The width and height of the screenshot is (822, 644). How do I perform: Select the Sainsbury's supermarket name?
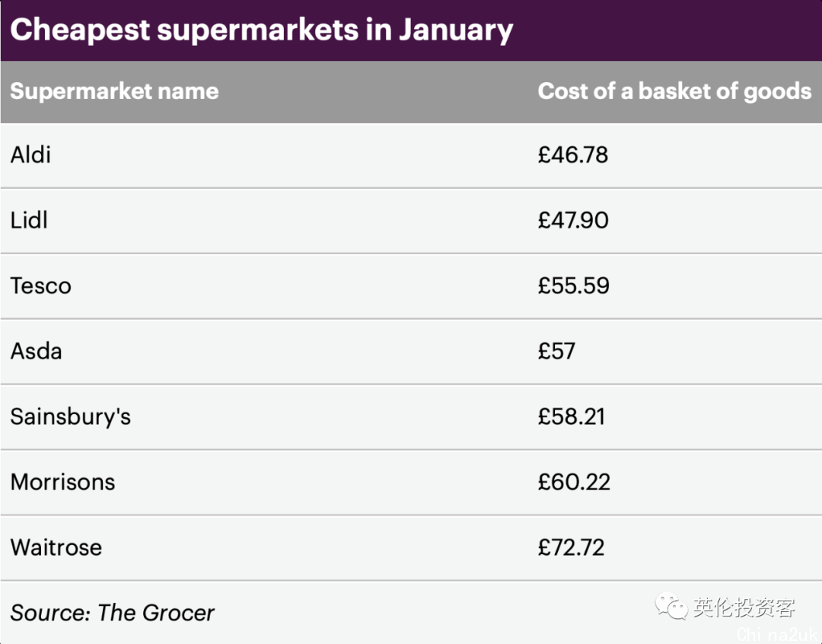[x=70, y=417]
